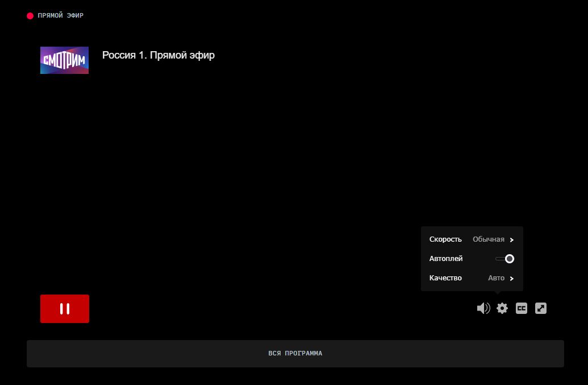
Task: Click the red live dot indicator
Action: click(30, 16)
